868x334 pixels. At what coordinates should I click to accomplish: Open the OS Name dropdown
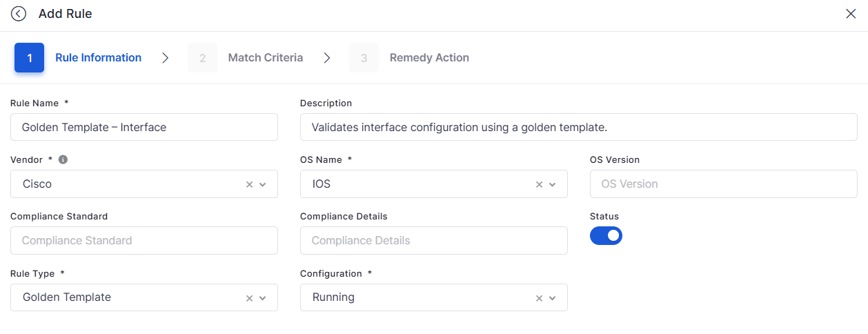(553, 184)
